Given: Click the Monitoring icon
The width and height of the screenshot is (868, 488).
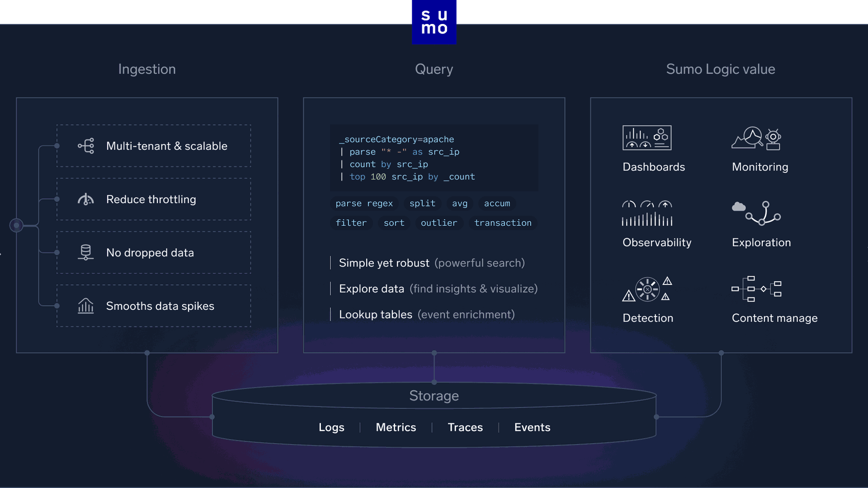Looking at the screenshot, I should point(756,138).
